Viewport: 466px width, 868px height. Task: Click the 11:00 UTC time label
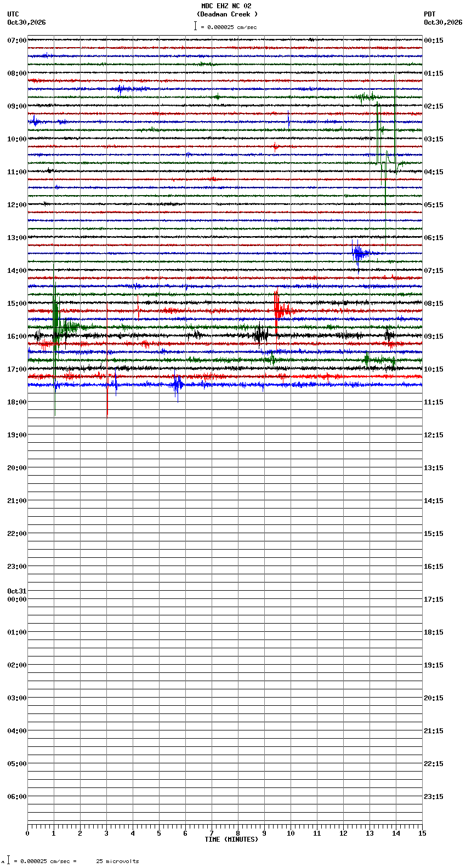coord(17,172)
